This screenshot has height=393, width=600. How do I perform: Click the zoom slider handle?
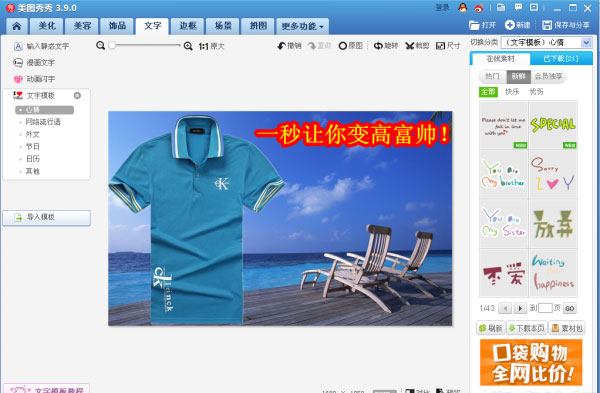(x=112, y=46)
